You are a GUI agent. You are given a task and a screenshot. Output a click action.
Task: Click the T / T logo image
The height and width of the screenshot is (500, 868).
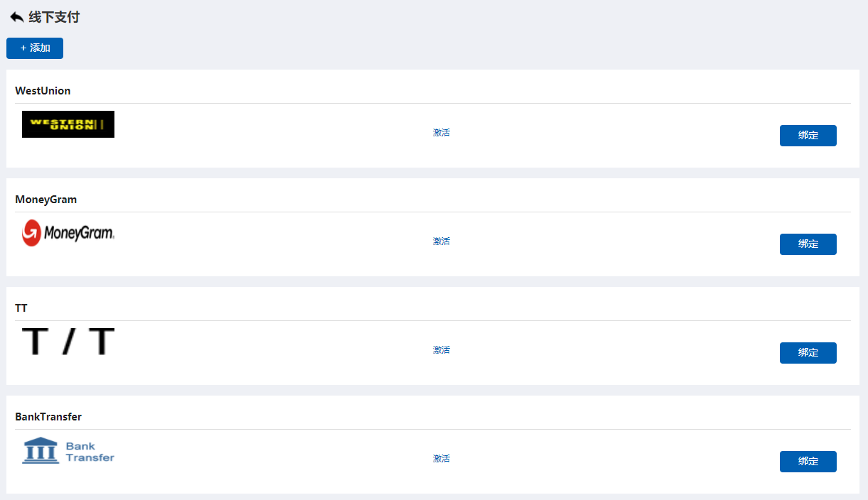[68, 342]
